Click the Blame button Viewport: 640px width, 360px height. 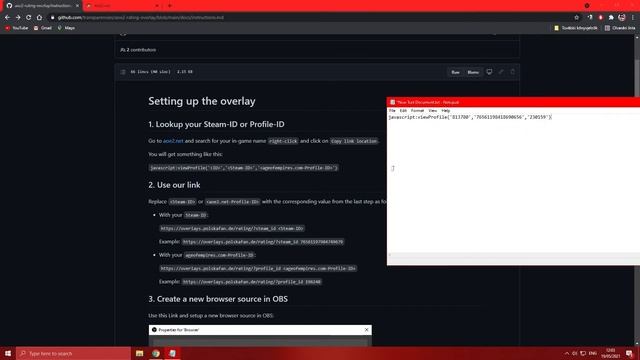(x=473, y=72)
